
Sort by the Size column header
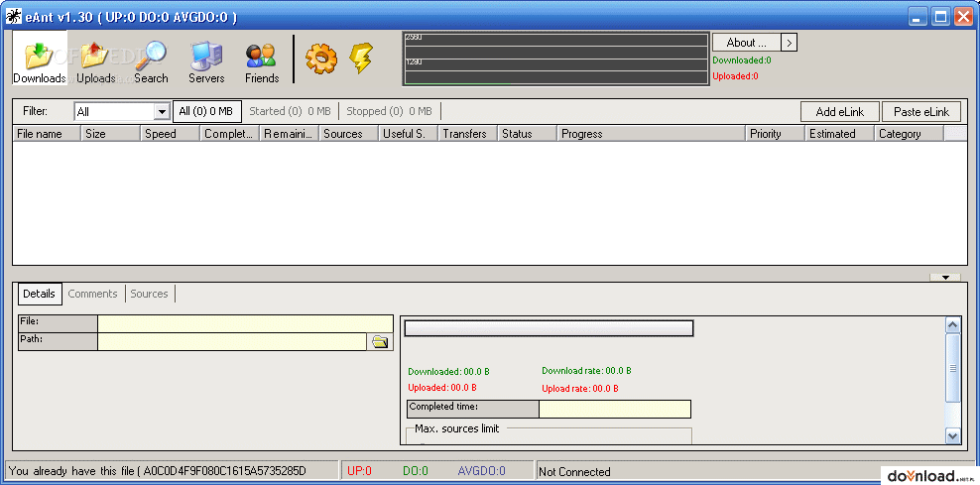click(111, 134)
